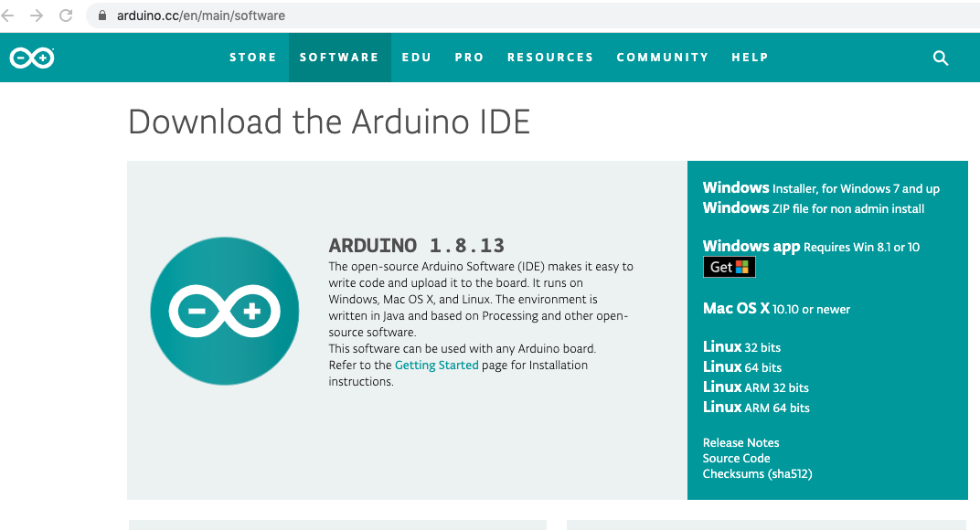Click the Get it from Microsoft badge
The image size is (980, 530).
[729, 266]
